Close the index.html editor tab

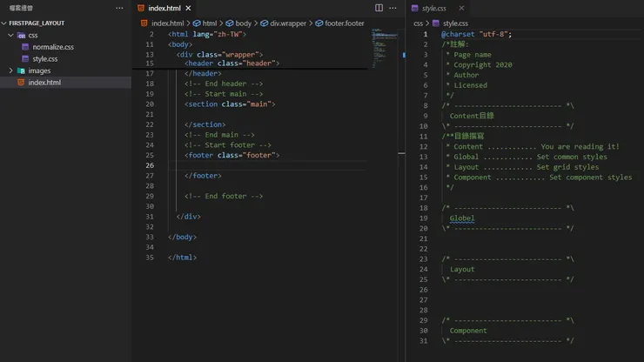(x=190, y=8)
